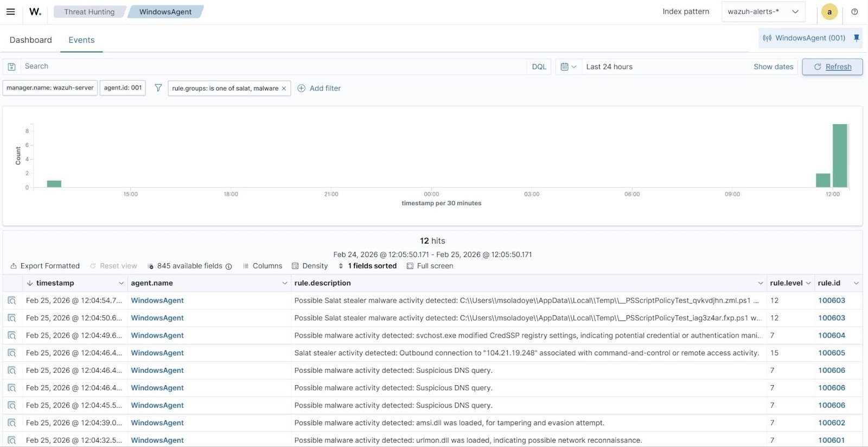Click the leftmost small histogram bar
This screenshot has width=868, height=447.
point(54,184)
